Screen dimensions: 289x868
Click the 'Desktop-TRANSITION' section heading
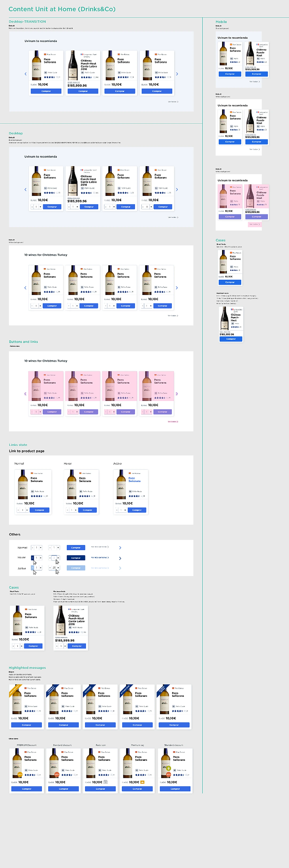(27, 22)
